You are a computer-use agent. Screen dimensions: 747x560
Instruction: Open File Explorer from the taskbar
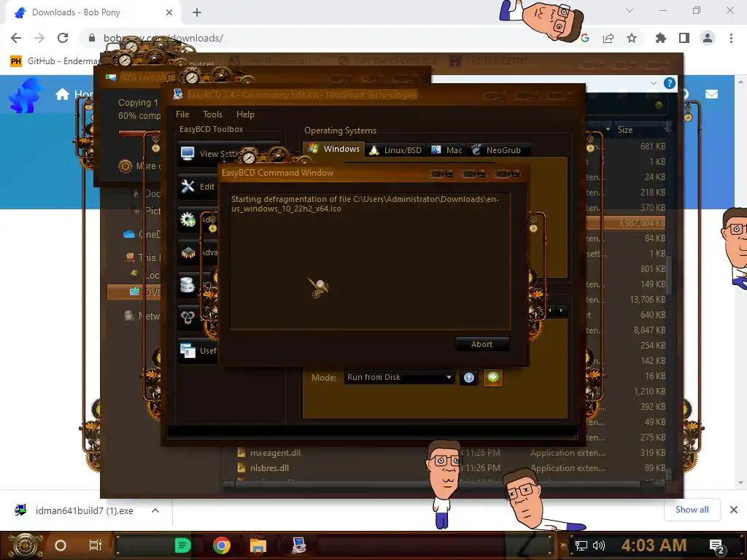(258, 545)
